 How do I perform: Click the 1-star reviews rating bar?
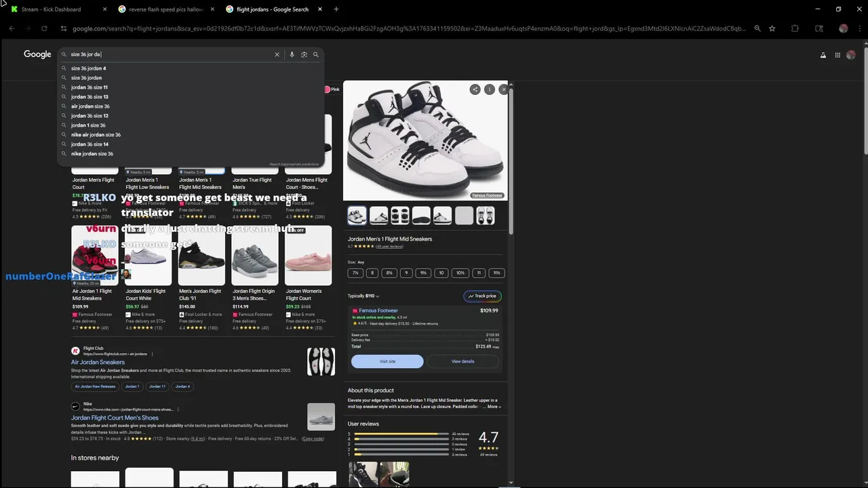[x=401, y=454]
